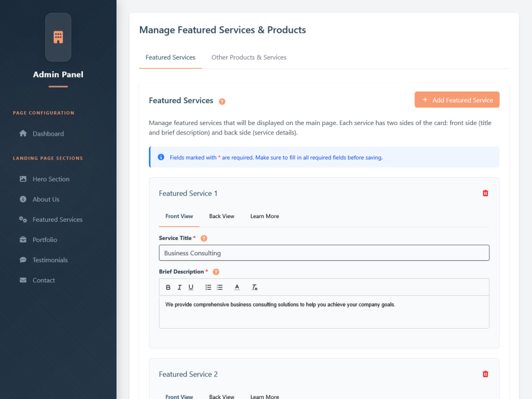Select Learn More tab of Featured Service 2
Screen dimensions: 532x399
coord(264,397)
